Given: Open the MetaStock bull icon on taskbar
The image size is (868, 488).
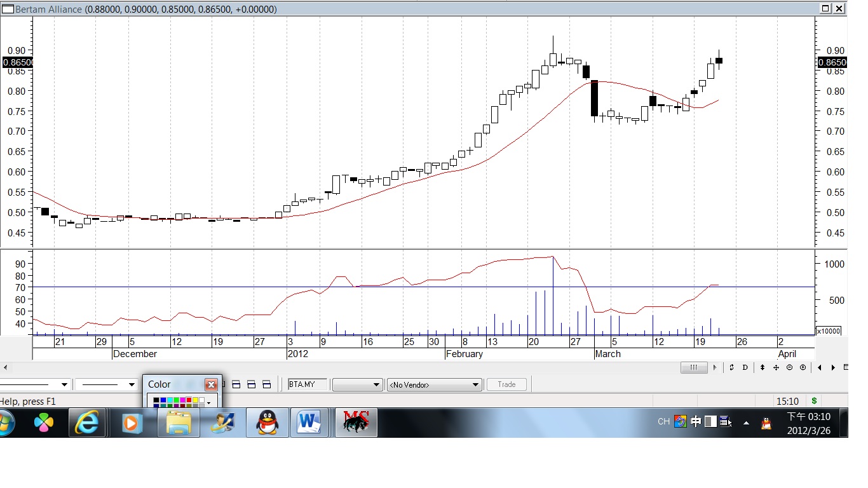Looking at the screenshot, I should [x=356, y=423].
